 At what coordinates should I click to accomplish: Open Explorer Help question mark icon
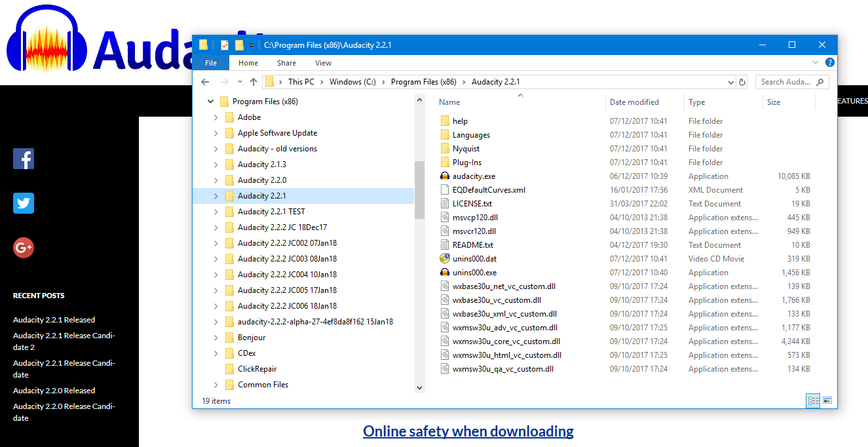point(830,63)
